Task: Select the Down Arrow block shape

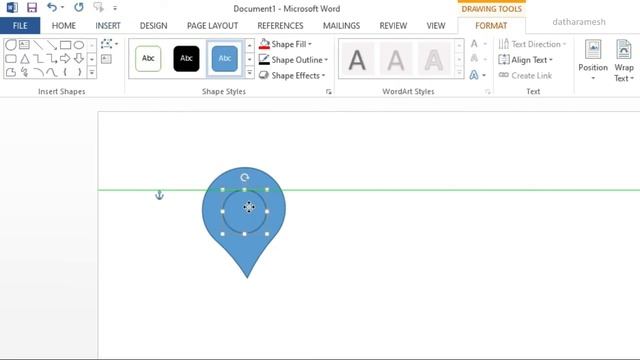Action: pos(79,58)
